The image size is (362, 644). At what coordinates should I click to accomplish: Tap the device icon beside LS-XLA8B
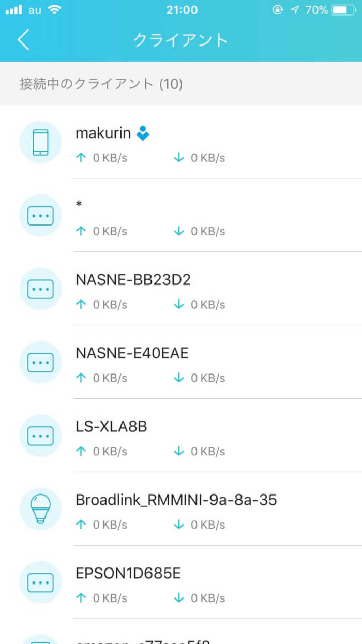(x=40, y=436)
